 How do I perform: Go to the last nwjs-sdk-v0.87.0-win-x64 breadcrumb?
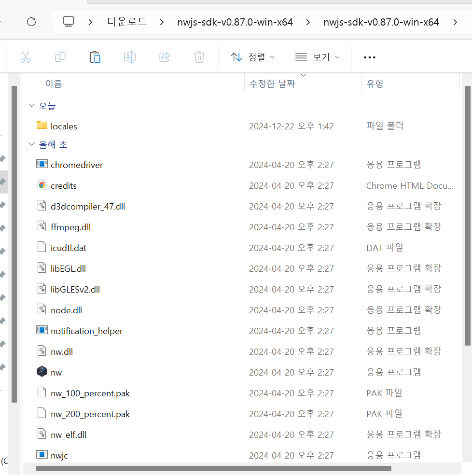[x=381, y=22]
